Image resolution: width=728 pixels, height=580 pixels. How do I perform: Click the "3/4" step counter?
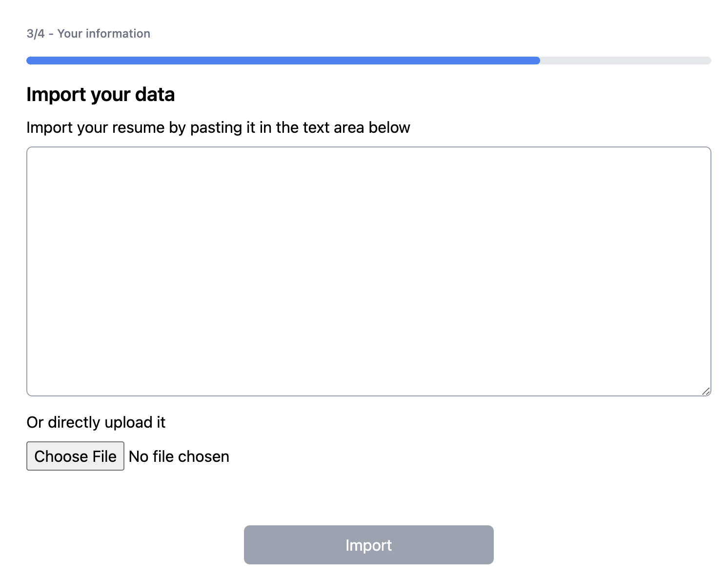(36, 34)
